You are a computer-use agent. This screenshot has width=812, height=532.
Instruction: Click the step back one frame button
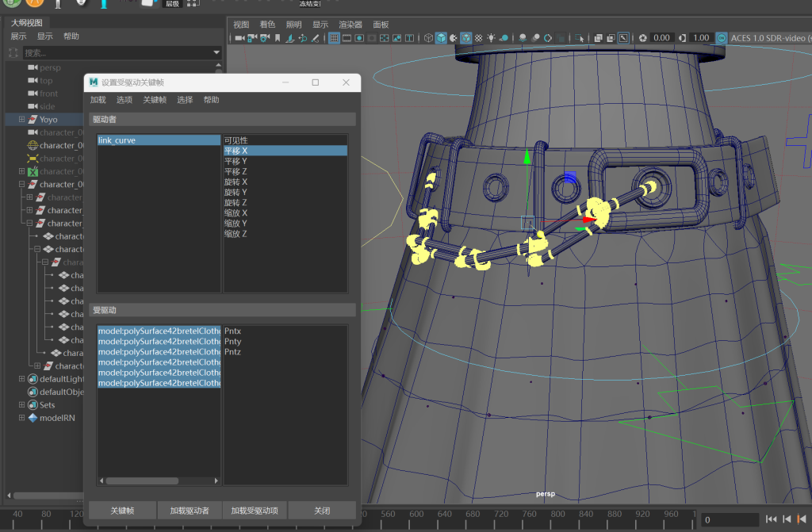pos(787,519)
